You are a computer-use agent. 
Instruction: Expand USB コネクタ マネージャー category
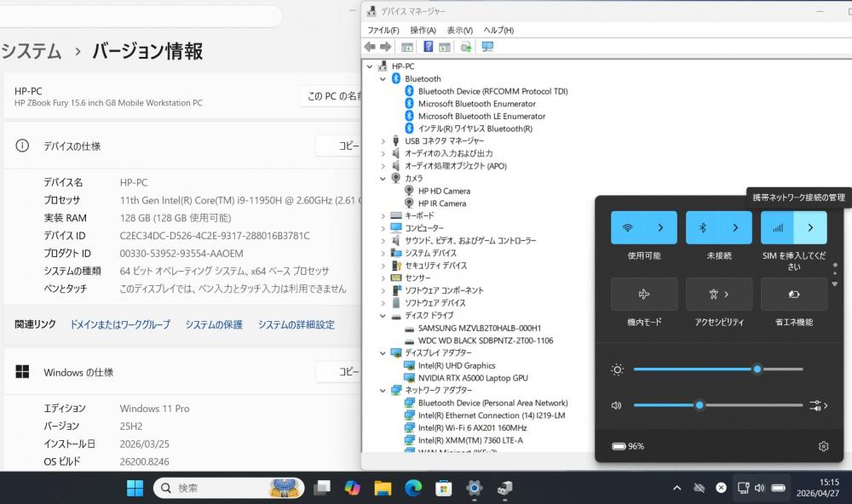(383, 141)
